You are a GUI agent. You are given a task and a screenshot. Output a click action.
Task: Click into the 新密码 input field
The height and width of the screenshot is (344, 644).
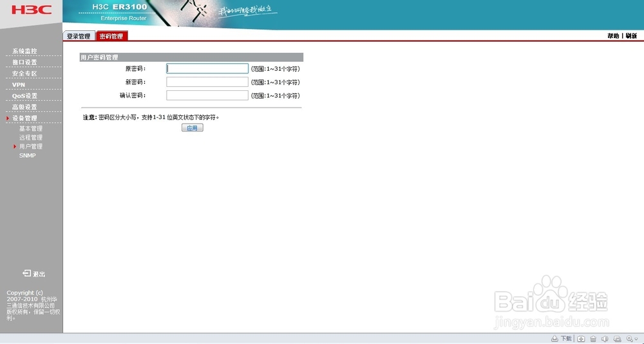pos(207,82)
